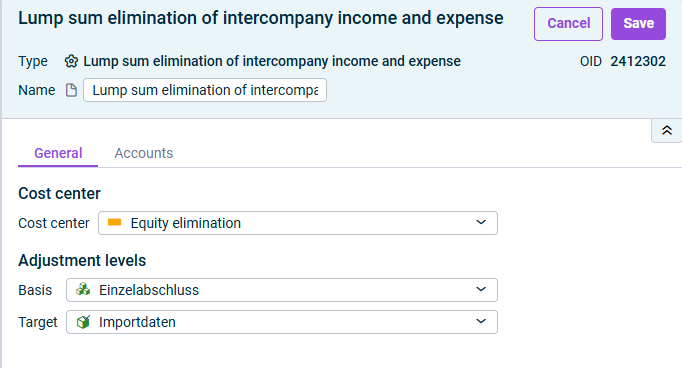Click the page title heading text
682x368 pixels.
click(x=261, y=18)
